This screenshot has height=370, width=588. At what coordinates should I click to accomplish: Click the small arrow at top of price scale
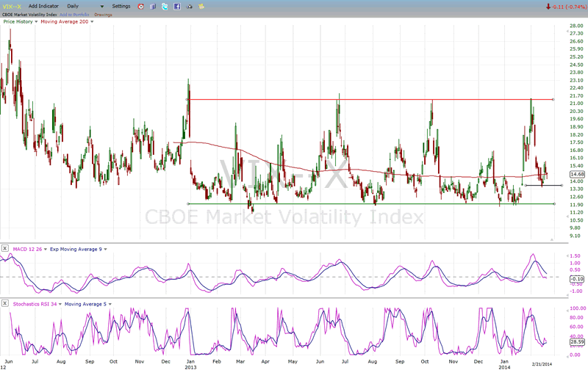tap(567, 32)
